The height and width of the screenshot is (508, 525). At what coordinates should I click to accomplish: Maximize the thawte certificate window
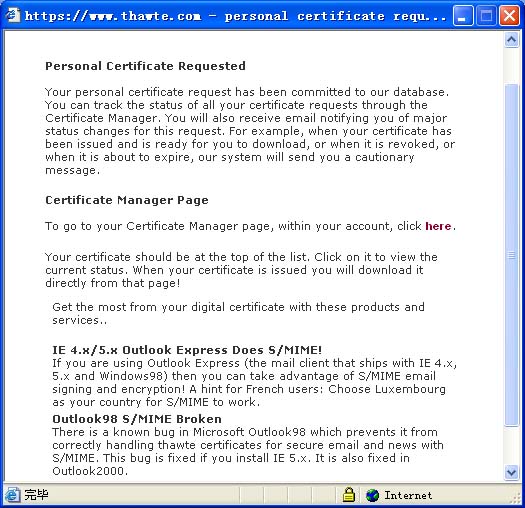(486, 15)
